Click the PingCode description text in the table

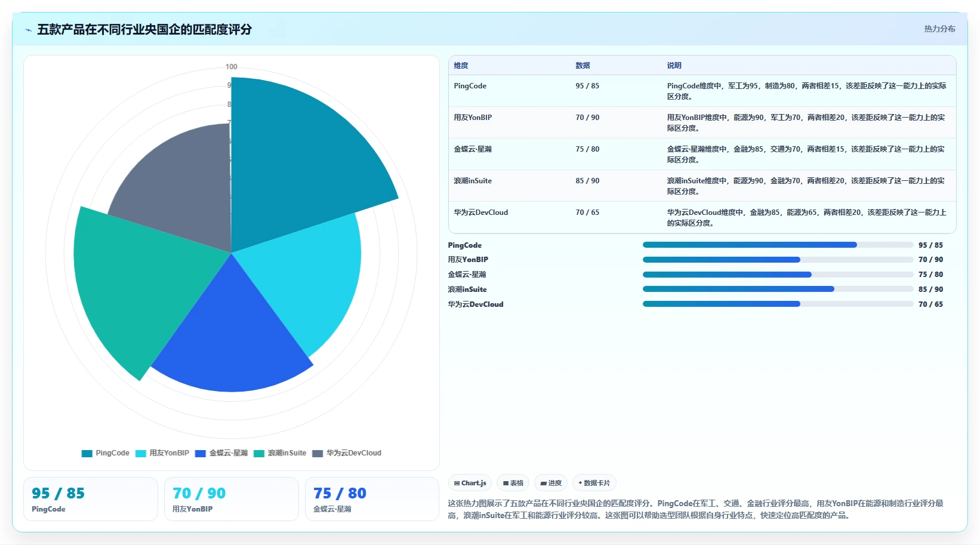(806, 91)
